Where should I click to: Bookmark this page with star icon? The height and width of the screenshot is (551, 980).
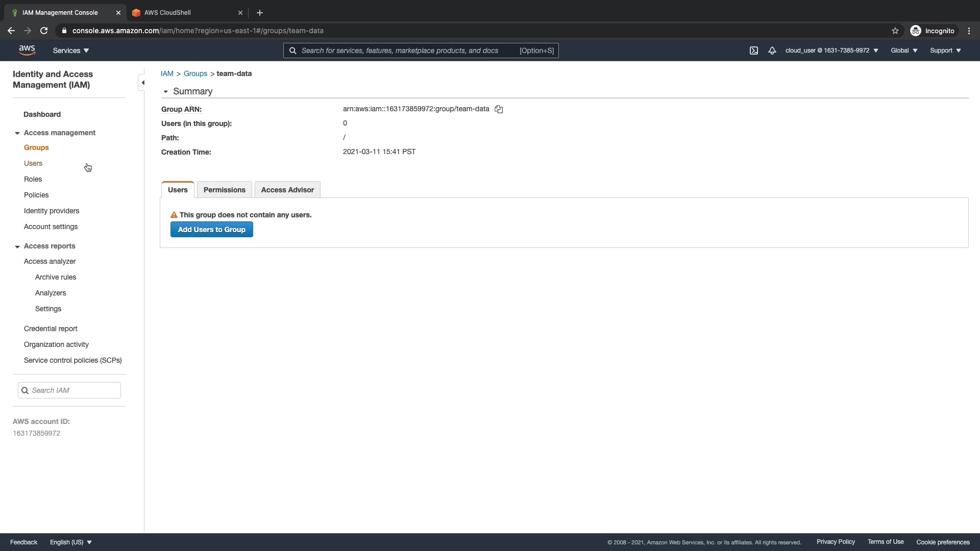point(895,31)
